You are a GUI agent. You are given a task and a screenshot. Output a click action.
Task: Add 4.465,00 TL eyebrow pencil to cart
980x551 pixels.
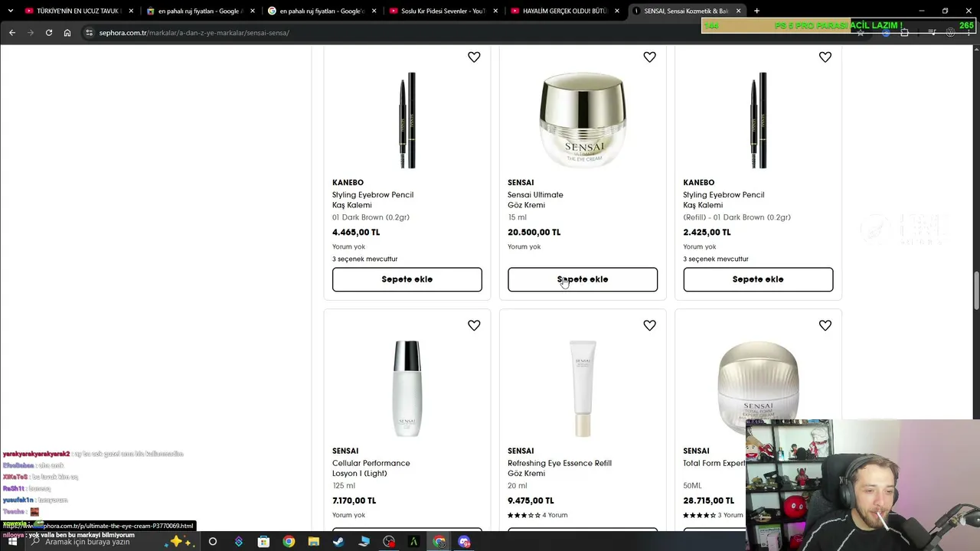(407, 279)
